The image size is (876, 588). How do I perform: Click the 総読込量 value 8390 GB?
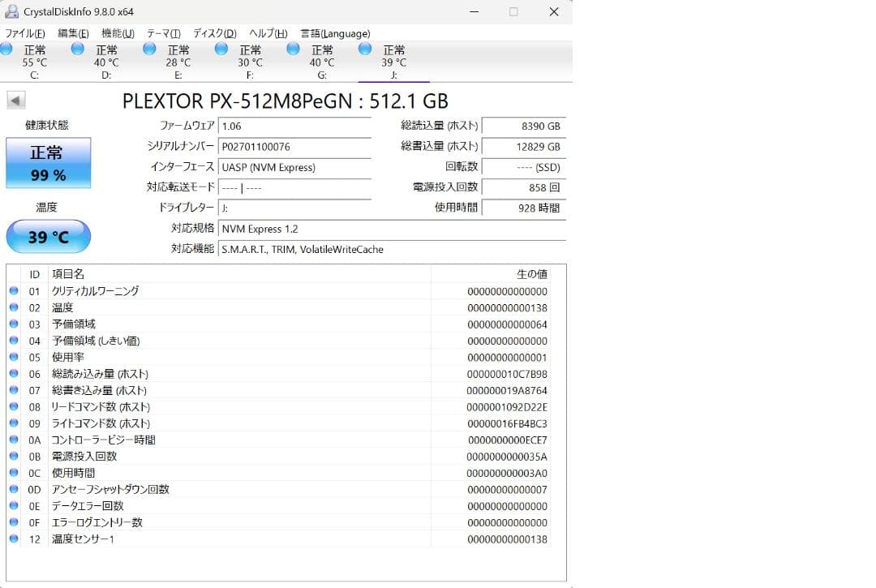point(524,127)
